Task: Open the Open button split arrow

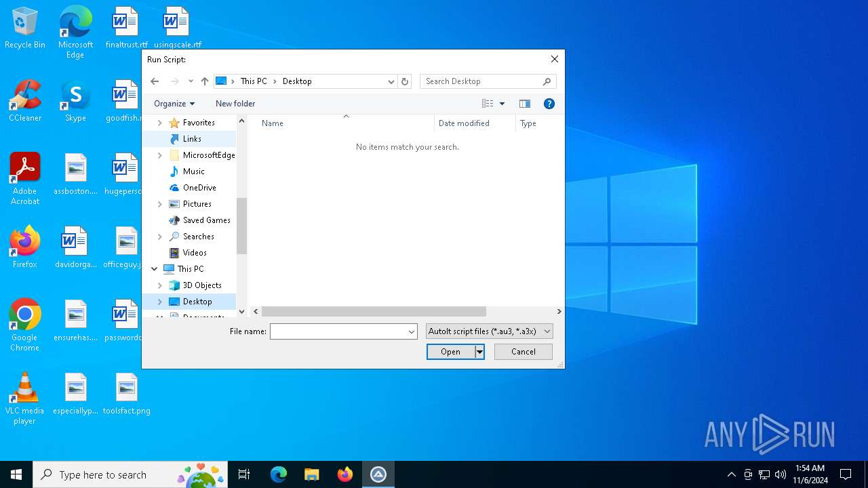Action: [479, 352]
